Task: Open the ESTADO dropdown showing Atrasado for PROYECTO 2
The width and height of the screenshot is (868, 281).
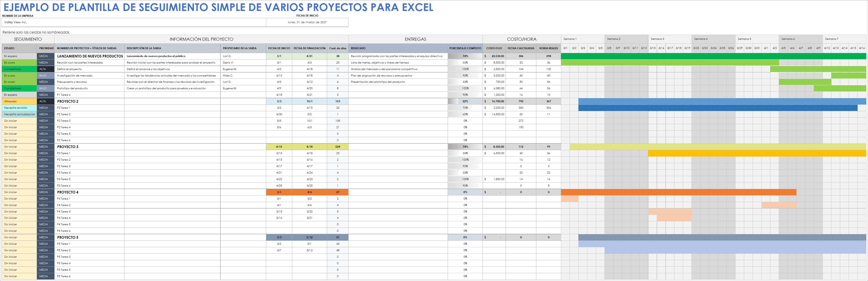Action: coord(18,101)
